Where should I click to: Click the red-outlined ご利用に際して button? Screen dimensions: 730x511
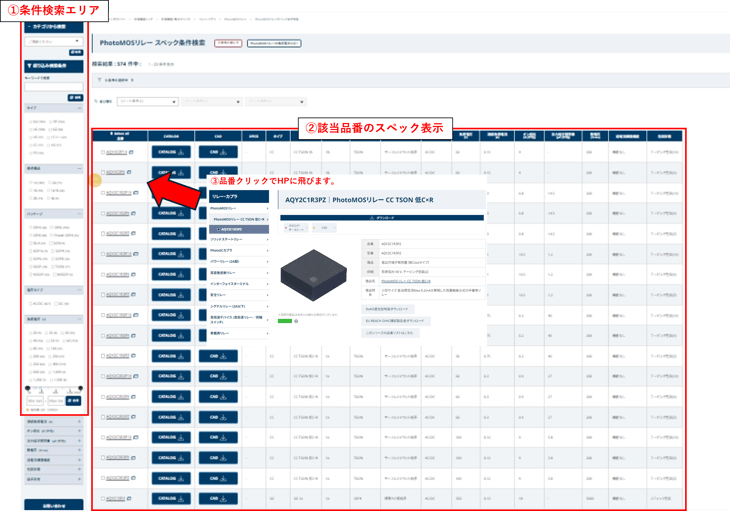[228, 43]
